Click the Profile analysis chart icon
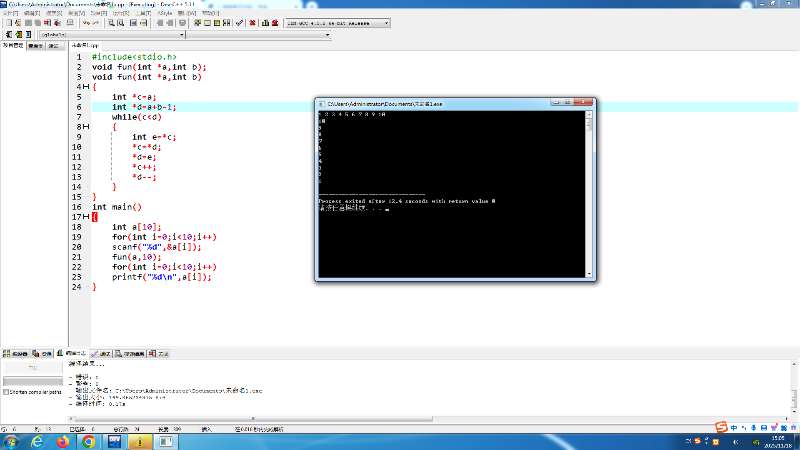Screen dimensions: 800x450 coord(265,23)
